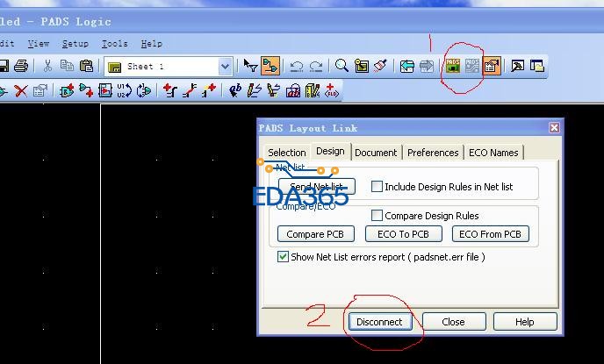This screenshot has height=364, width=604.
Task: Click the Swap Pin gate icon
Action: tap(143, 91)
